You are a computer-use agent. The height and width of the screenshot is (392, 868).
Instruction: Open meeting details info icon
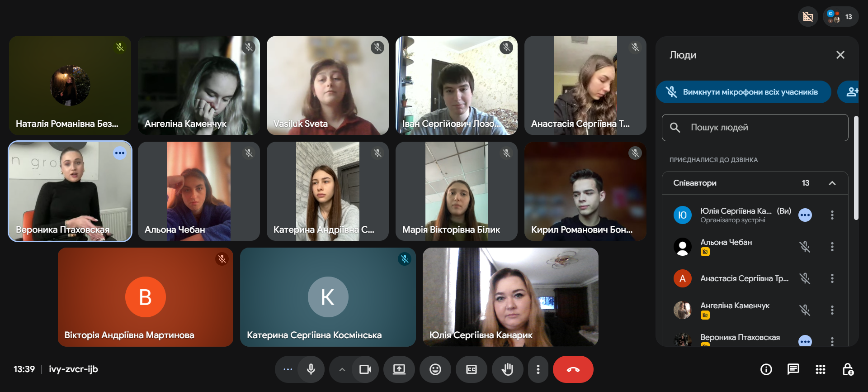(x=766, y=369)
